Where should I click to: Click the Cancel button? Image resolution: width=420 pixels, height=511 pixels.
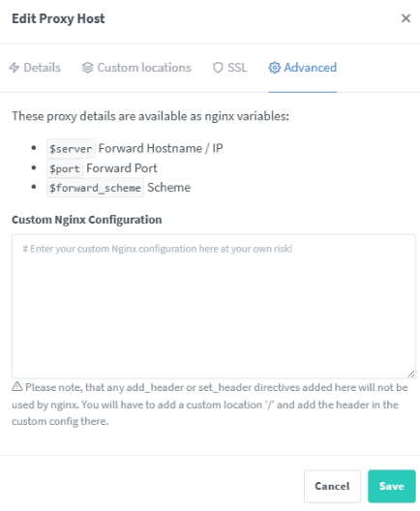pyautogui.click(x=332, y=486)
